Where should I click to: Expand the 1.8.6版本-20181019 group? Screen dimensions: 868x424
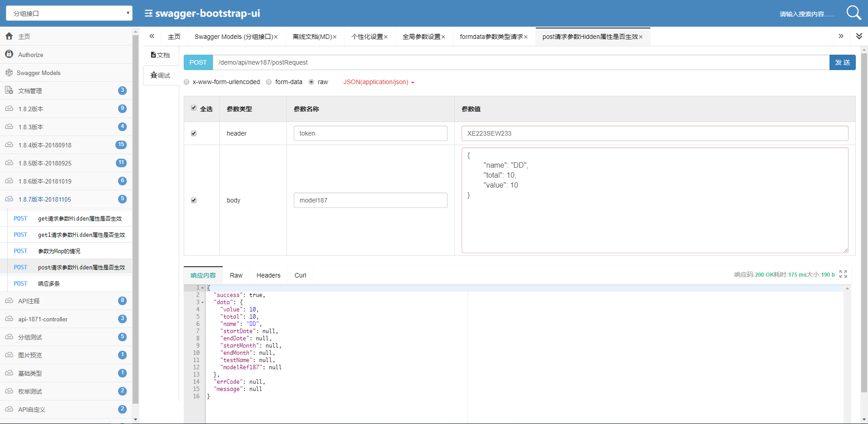pyautogui.click(x=66, y=181)
